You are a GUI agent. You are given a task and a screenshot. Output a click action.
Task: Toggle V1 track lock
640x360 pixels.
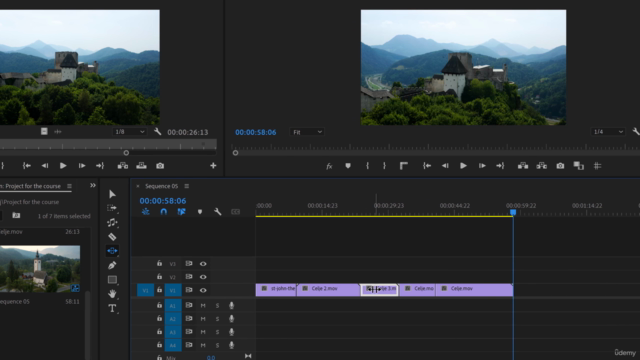click(x=160, y=290)
